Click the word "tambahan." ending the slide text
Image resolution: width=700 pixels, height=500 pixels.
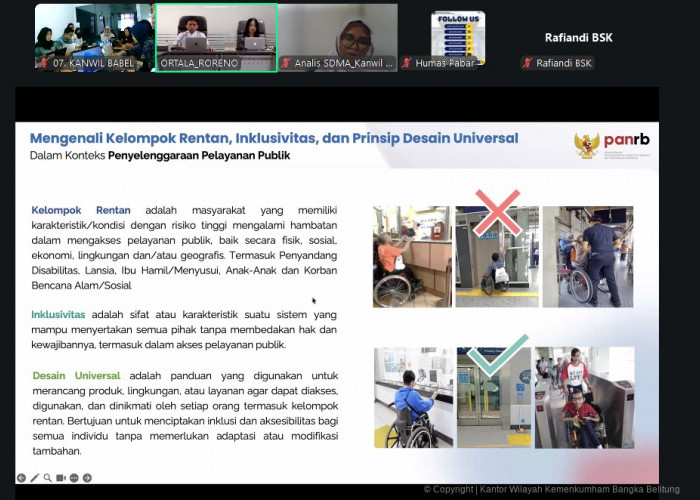pyautogui.click(x=57, y=451)
